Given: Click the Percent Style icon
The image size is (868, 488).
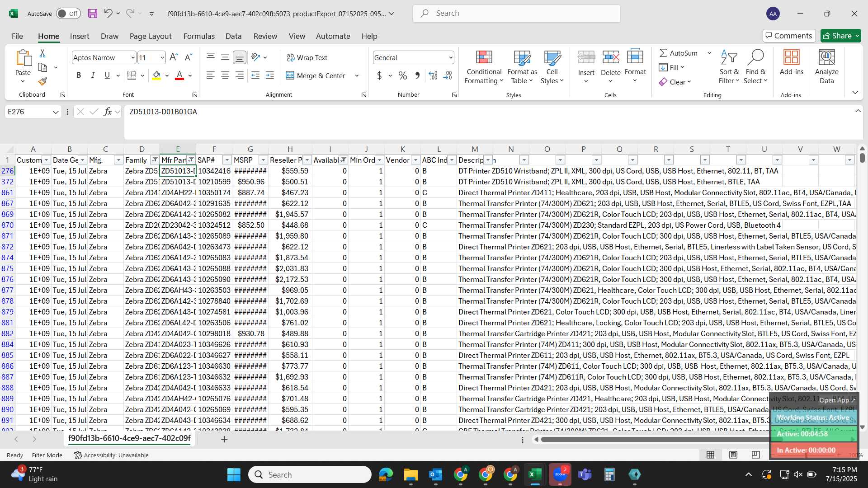Looking at the screenshot, I should pos(403,75).
